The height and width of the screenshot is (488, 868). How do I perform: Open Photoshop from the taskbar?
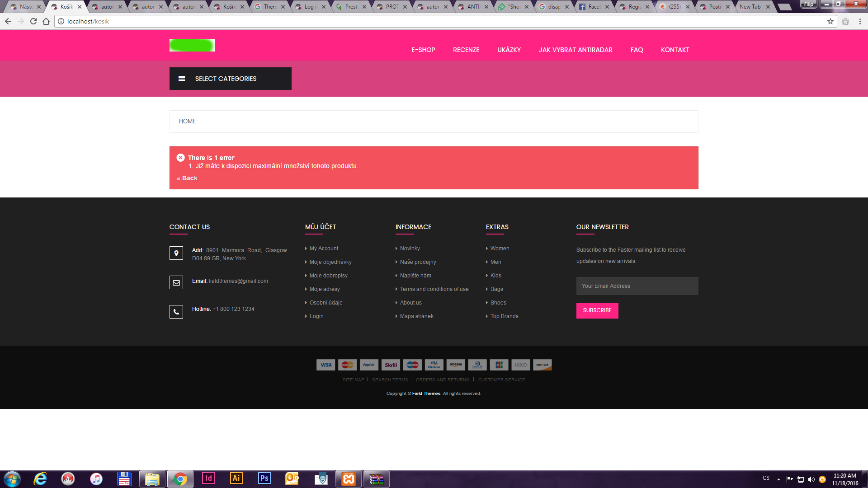[264, 479]
